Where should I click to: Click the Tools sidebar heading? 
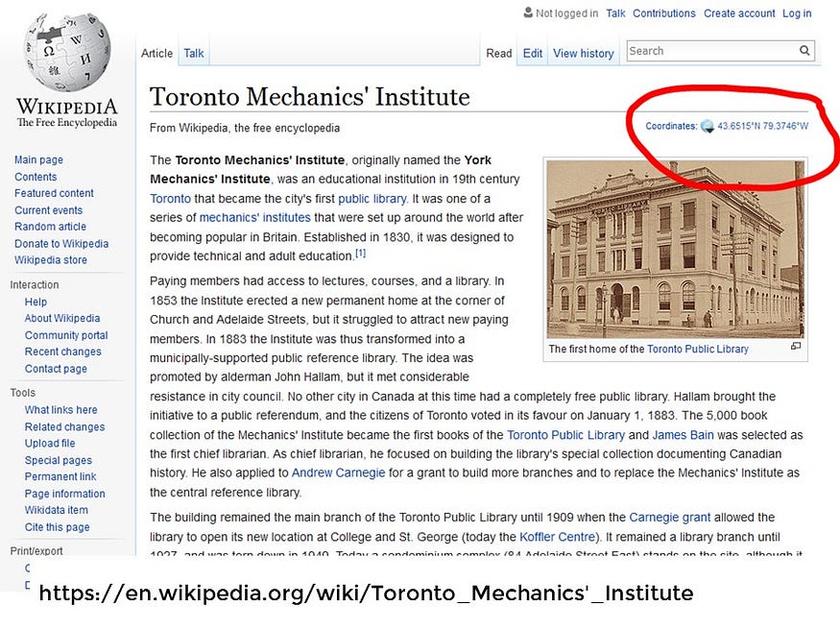pyautogui.click(x=22, y=393)
